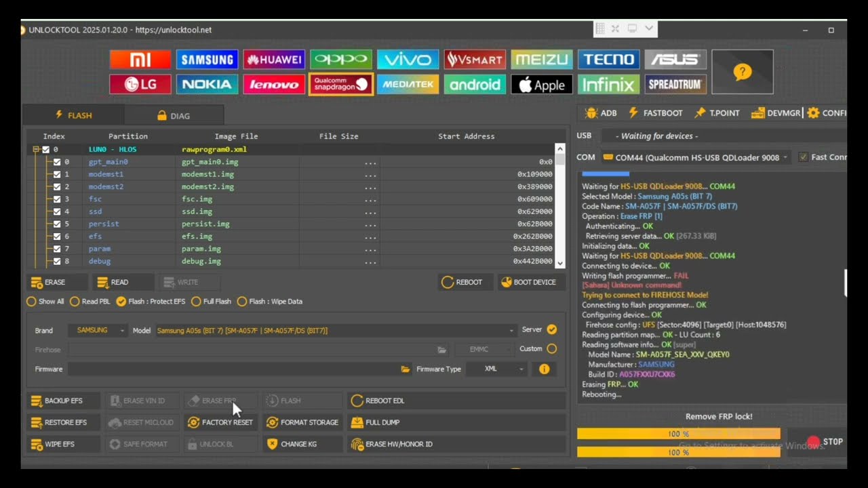Select Flash : Protect EFS option
The image size is (868, 488).
click(x=151, y=302)
